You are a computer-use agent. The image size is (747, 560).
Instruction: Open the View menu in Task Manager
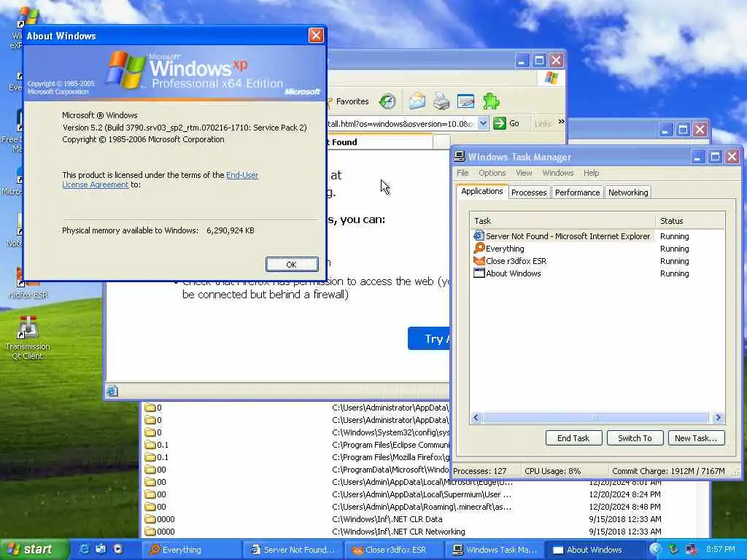tap(524, 173)
